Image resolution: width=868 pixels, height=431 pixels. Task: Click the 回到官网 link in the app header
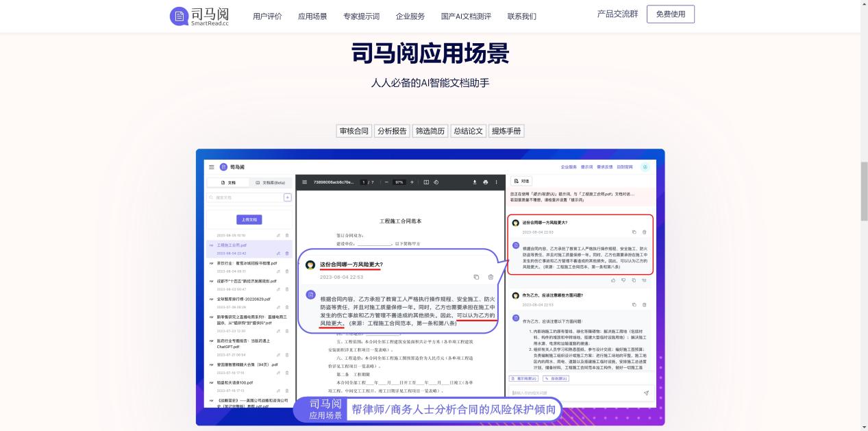(624, 167)
